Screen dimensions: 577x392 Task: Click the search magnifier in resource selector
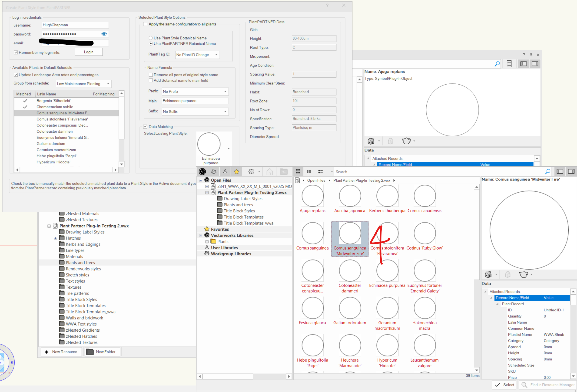click(x=548, y=171)
